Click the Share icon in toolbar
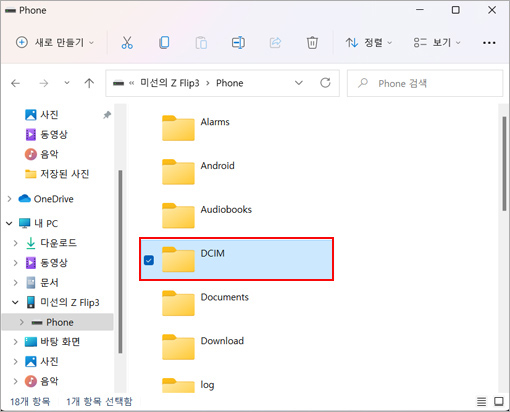The width and height of the screenshot is (510, 412). pos(275,43)
